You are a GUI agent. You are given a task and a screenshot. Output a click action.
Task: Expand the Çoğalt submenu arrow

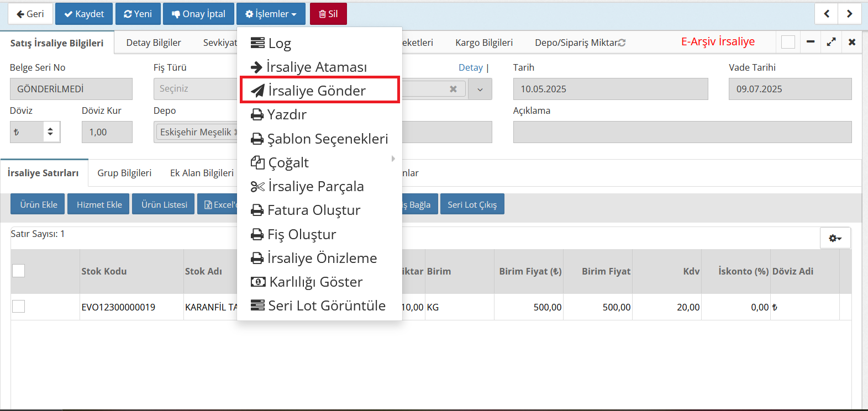[x=393, y=159]
